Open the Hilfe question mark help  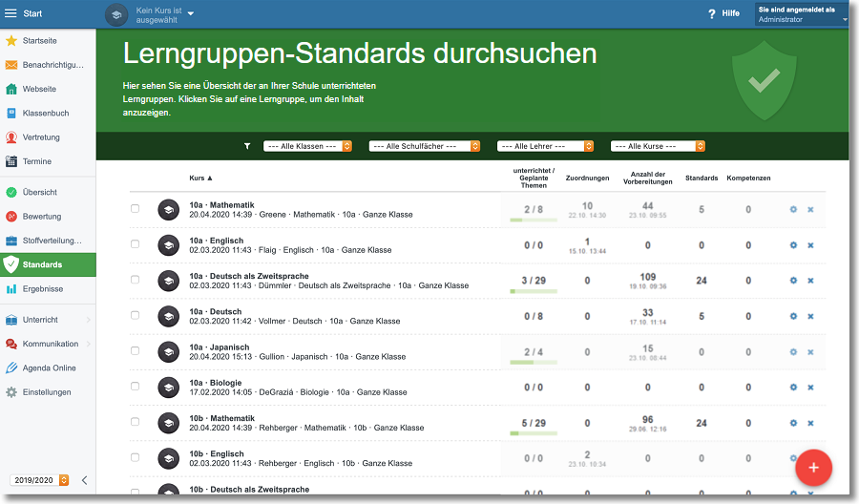coord(712,13)
